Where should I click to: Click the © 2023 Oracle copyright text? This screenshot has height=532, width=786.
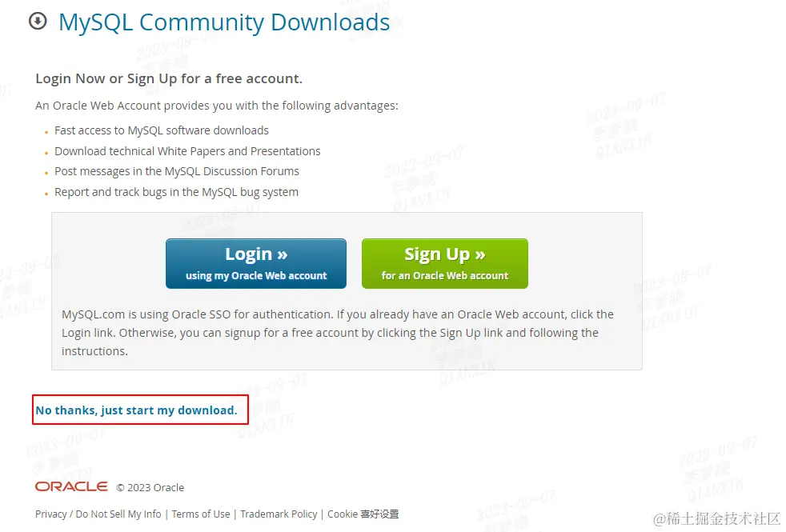[x=150, y=487]
